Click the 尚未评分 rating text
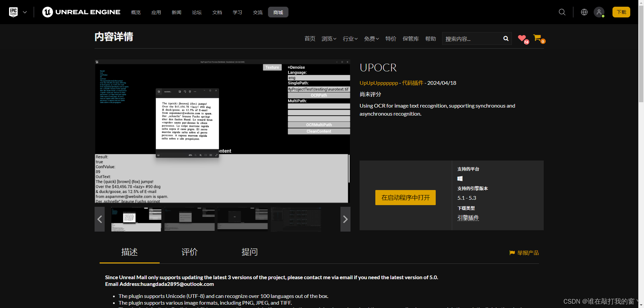This screenshot has width=644, height=308. [x=370, y=95]
